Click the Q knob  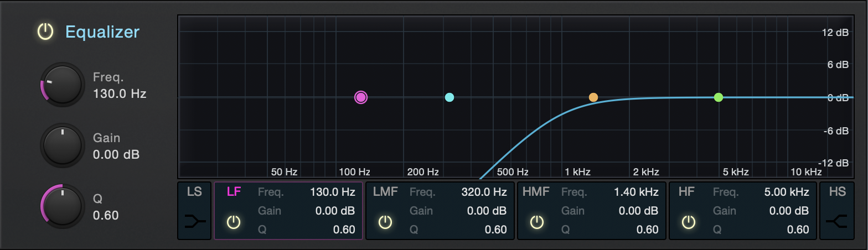(x=63, y=206)
